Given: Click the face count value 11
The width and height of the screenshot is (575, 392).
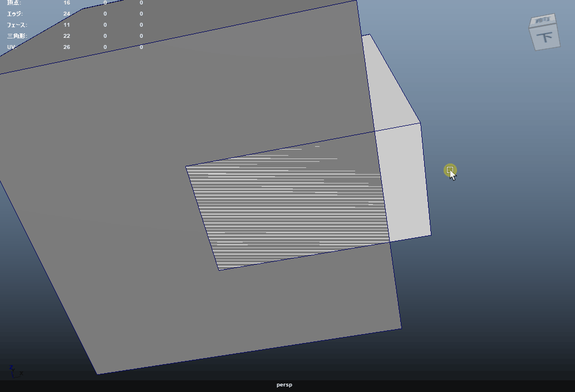Looking at the screenshot, I should (x=67, y=25).
